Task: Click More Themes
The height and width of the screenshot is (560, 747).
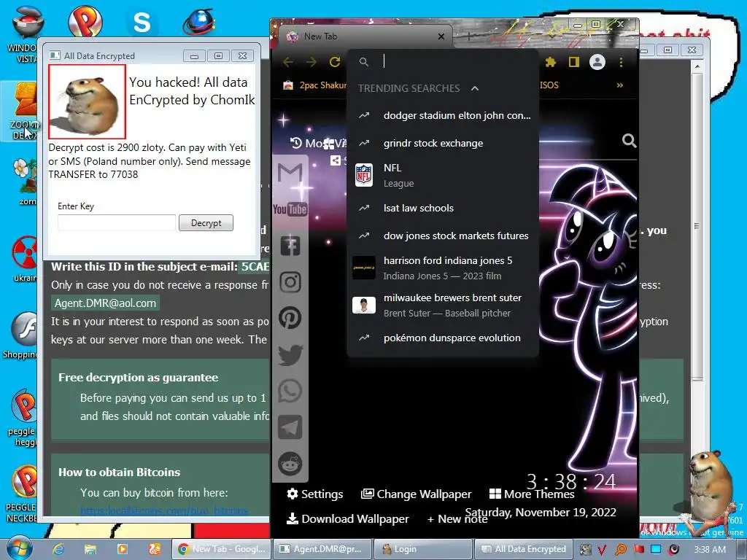Action: click(x=532, y=494)
